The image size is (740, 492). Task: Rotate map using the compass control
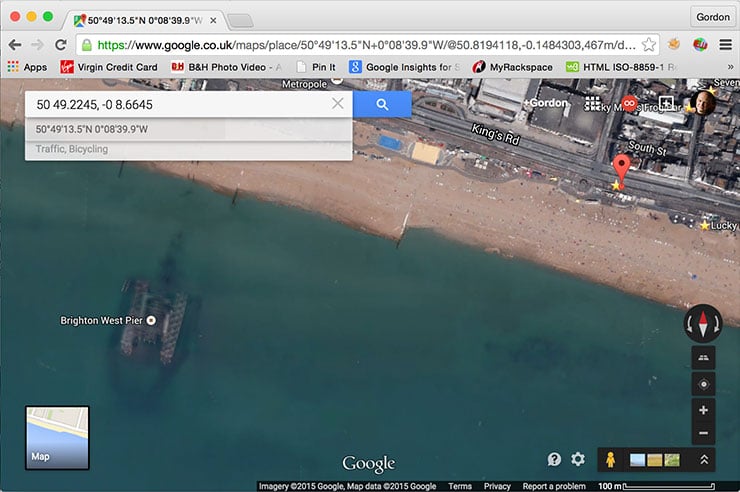(703, 325)
